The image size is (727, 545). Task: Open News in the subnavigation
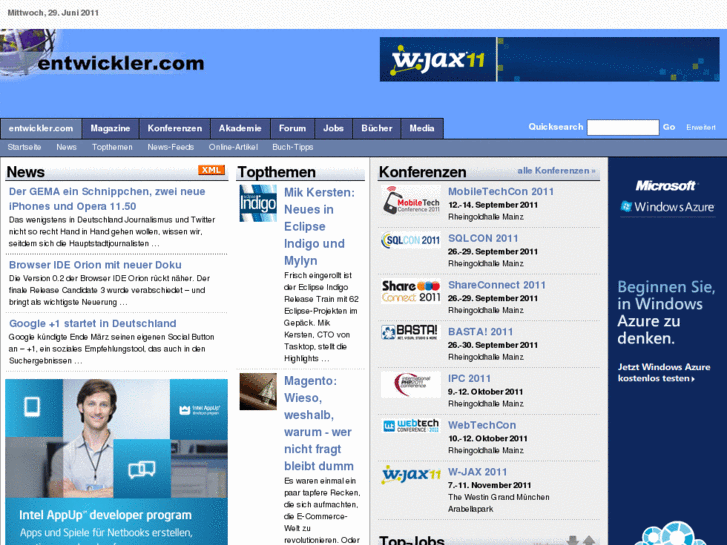click(x=66, y=147)
